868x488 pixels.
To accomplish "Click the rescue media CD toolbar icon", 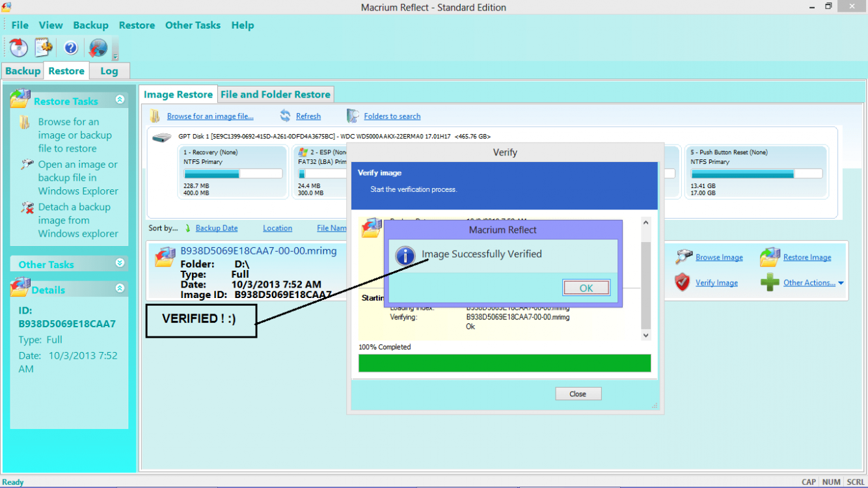I will [18, 47].
